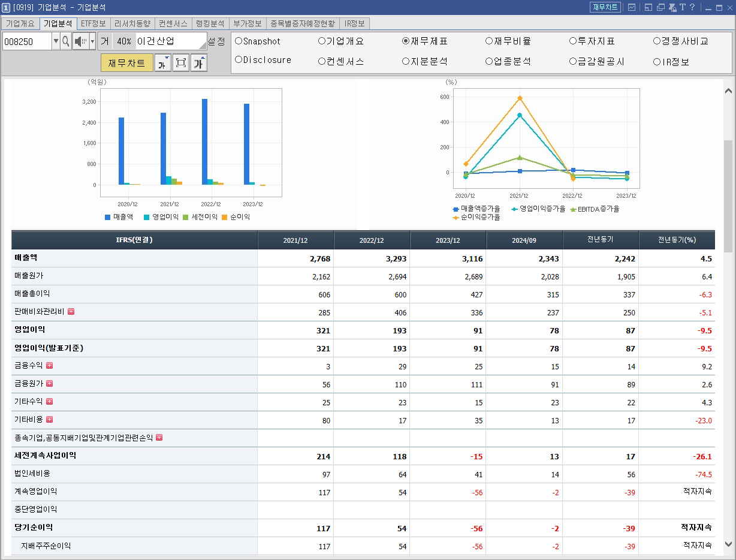Open the chart icon in title bar
This screenshot has width=736, height=560.
tap(632, 7)
